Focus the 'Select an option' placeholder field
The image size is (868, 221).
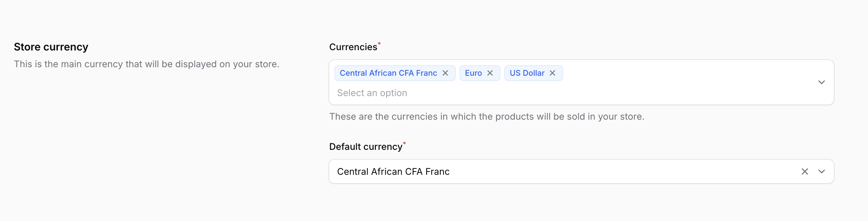point(372,93)
